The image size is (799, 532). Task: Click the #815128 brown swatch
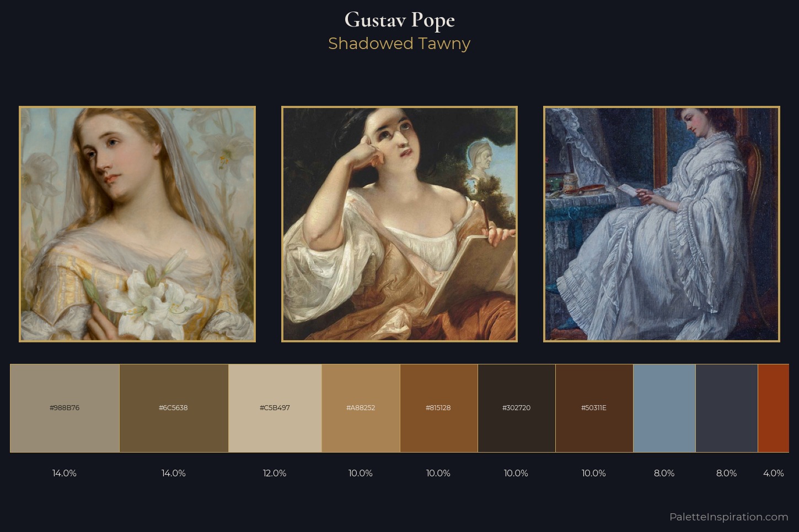438,408
